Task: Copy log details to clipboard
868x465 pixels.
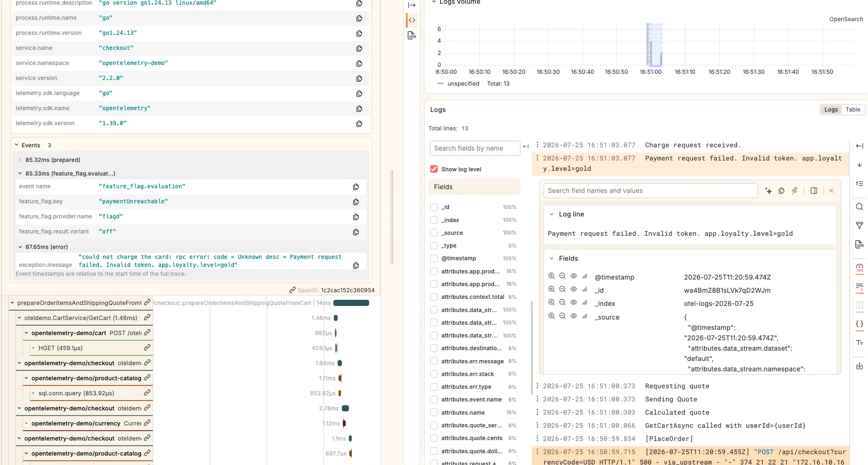Action: pos(781,191)
